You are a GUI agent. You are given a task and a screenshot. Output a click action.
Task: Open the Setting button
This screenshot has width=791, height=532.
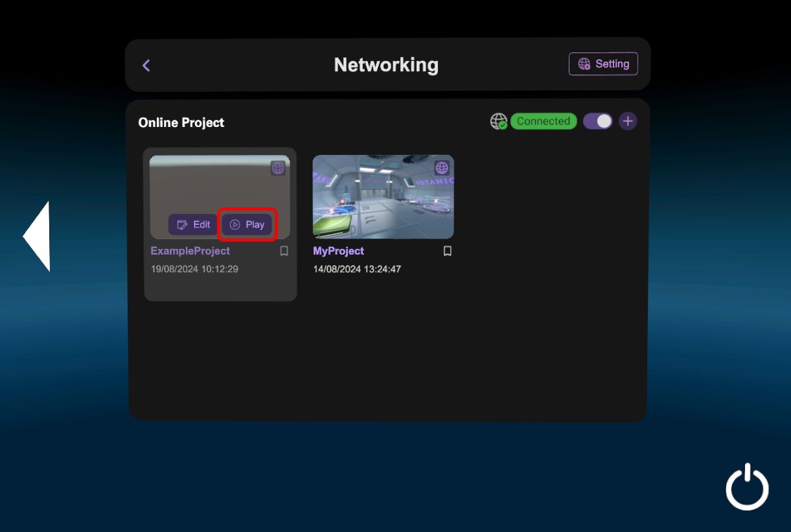603,64
